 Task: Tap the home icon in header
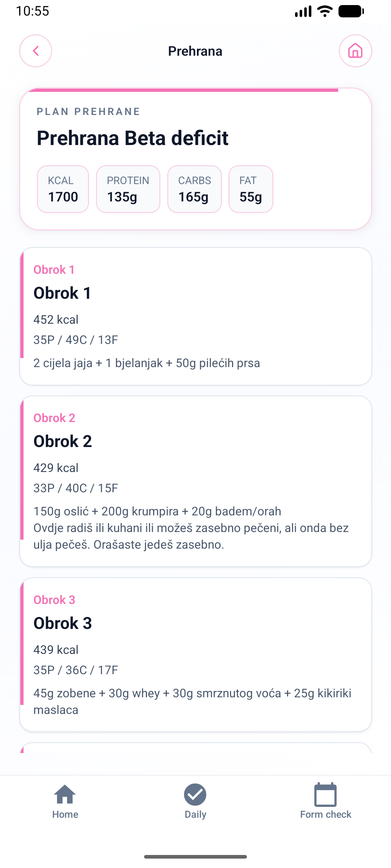(355, 51)
